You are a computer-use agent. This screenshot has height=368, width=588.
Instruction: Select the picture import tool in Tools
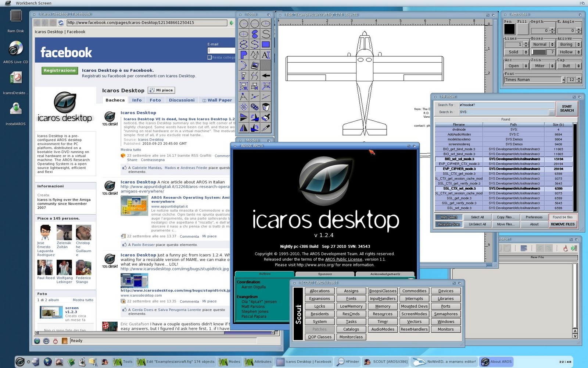coord(255,66)
